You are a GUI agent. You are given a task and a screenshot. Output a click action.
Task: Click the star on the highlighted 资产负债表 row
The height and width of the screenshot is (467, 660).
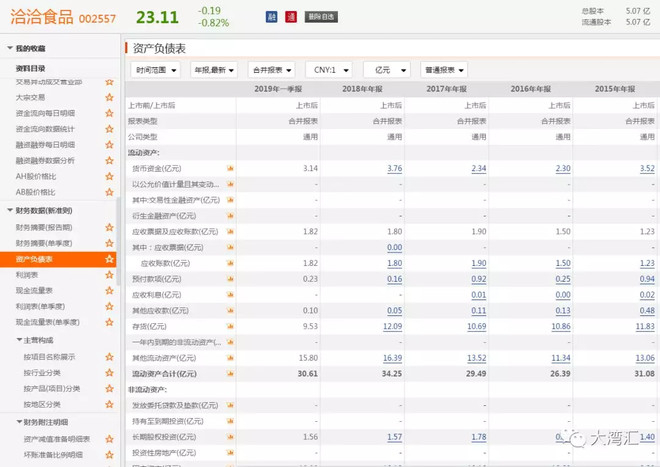click(109, 259)
